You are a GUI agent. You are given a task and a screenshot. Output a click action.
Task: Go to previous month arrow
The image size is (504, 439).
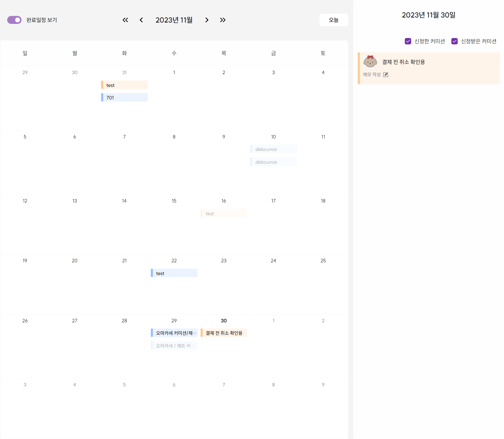(141, 20)
